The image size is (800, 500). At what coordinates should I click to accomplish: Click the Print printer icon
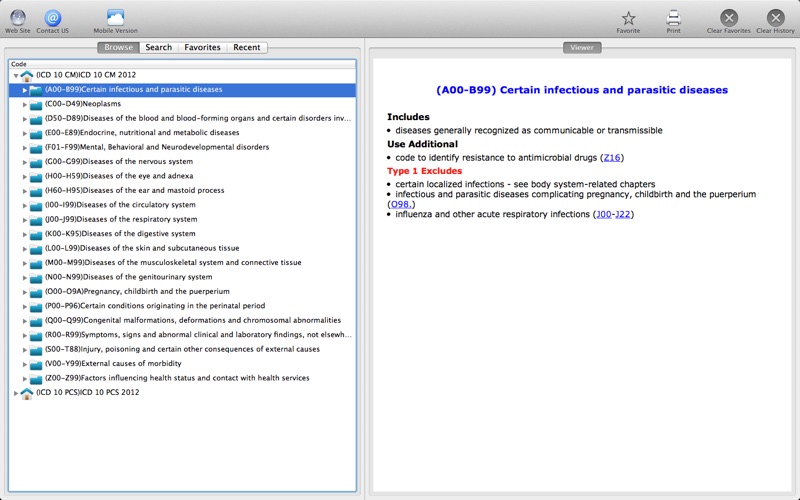pyautogui.click(x=673, y=18)
